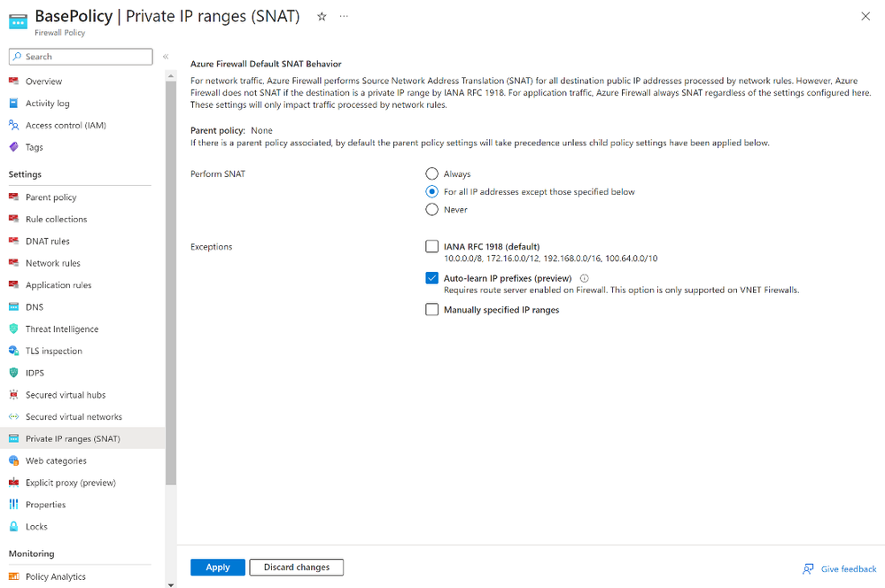The width and height of the screenshot is (885, 588).
Task: Collapse the sidebar with the double chevron
Action: pyautogui.click(x=166, y=57)
